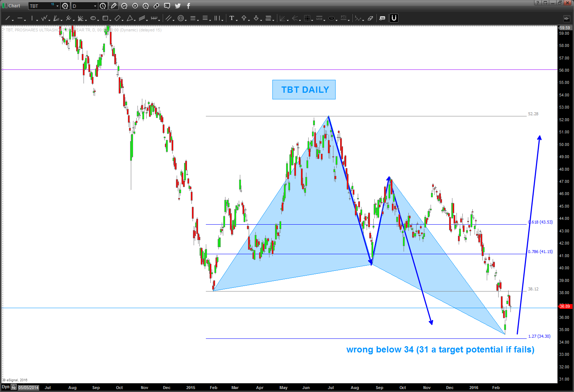
Task: Click the Dyn scaling label
Action: (x=6, y=387)
